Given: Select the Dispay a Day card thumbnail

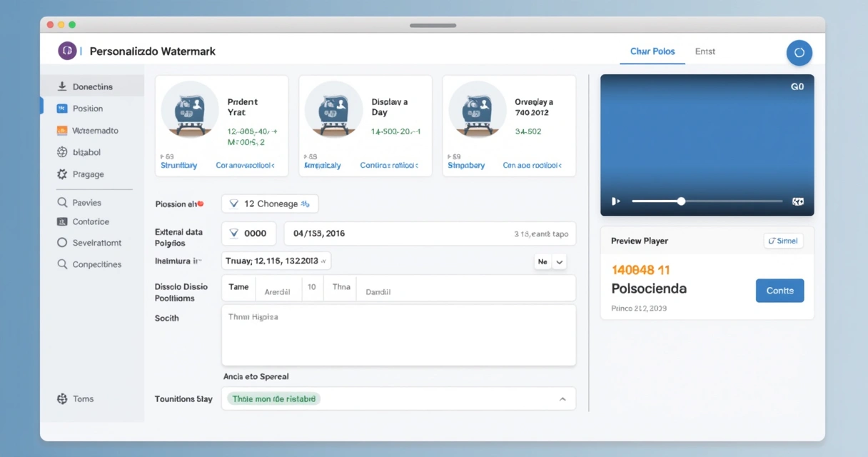Looking at the screenshot, I should click(x=333, y=109).
